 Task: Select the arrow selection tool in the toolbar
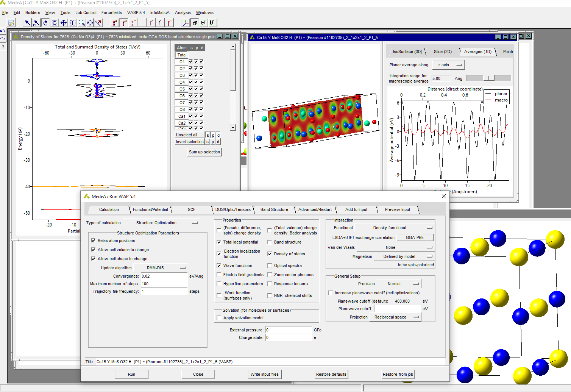coord(27,23)
